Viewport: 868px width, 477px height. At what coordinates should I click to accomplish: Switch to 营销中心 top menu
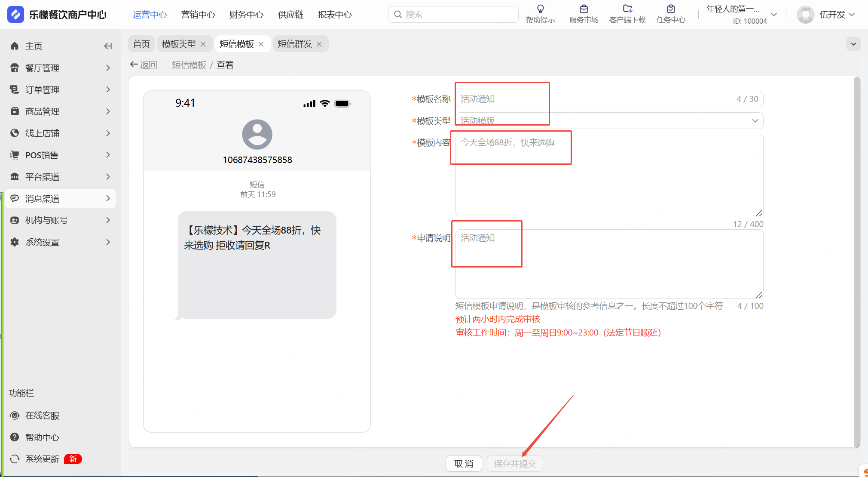[198, 15]
